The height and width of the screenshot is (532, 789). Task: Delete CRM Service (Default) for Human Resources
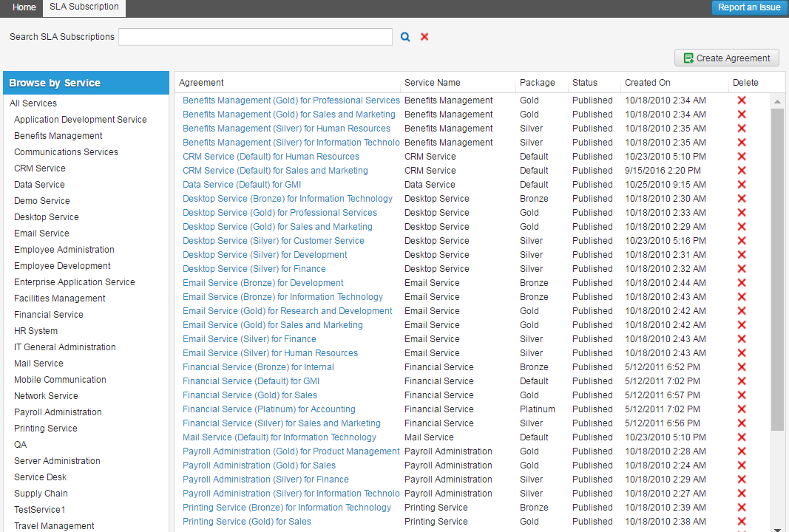coord(742,157)
